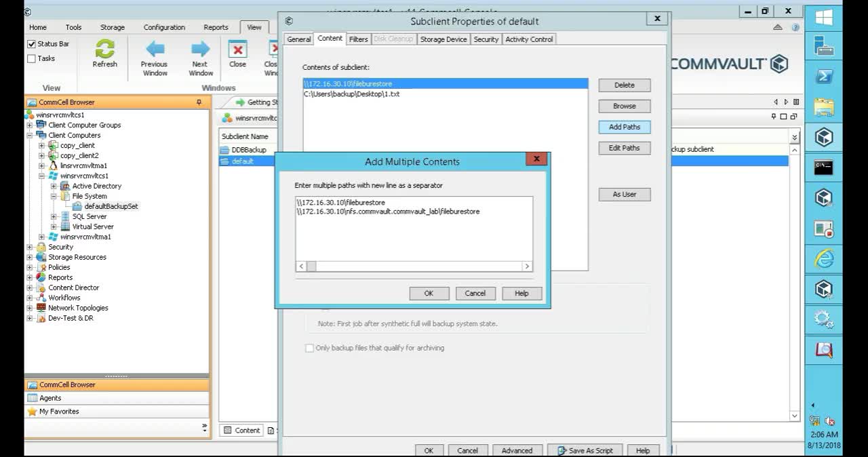Click the As User button
Screen dimensions: 868x457
pos(625,195)
